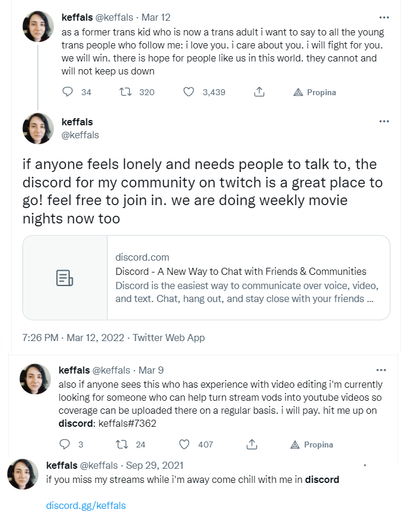Click the Twitter Web App source link

click(168, 338)
